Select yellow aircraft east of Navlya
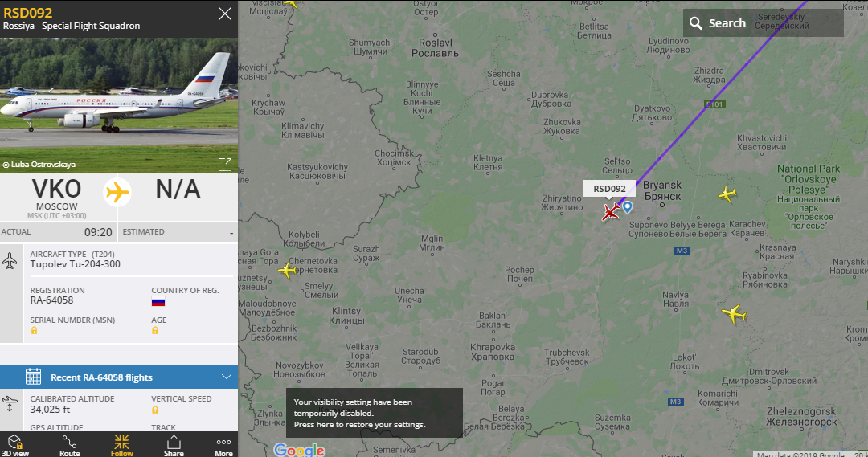The image size is (868, 457). coord(735,314)
